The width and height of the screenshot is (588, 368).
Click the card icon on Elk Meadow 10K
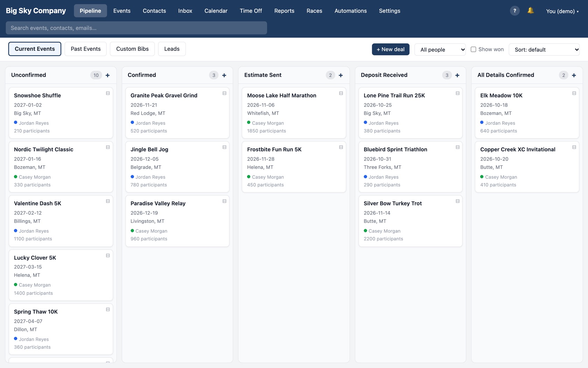574,93
